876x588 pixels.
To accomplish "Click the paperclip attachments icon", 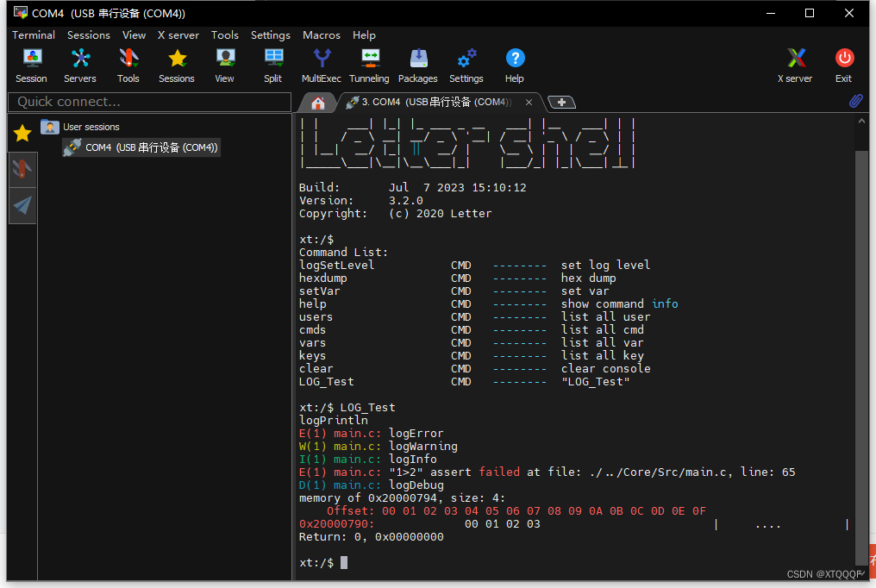I will point(855,101).
